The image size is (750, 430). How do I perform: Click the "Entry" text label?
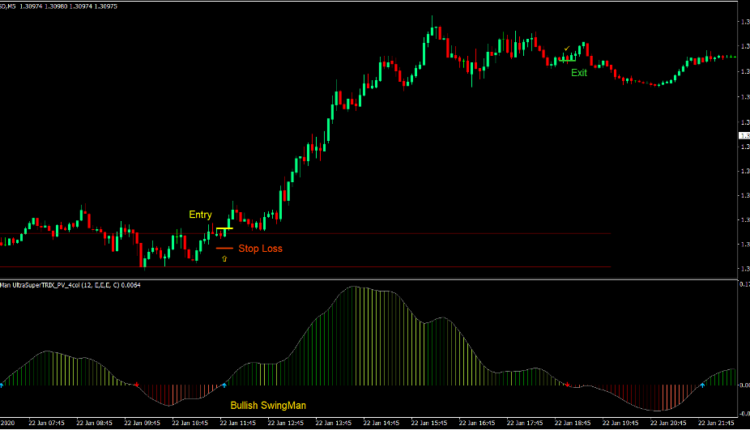point(200,215)
